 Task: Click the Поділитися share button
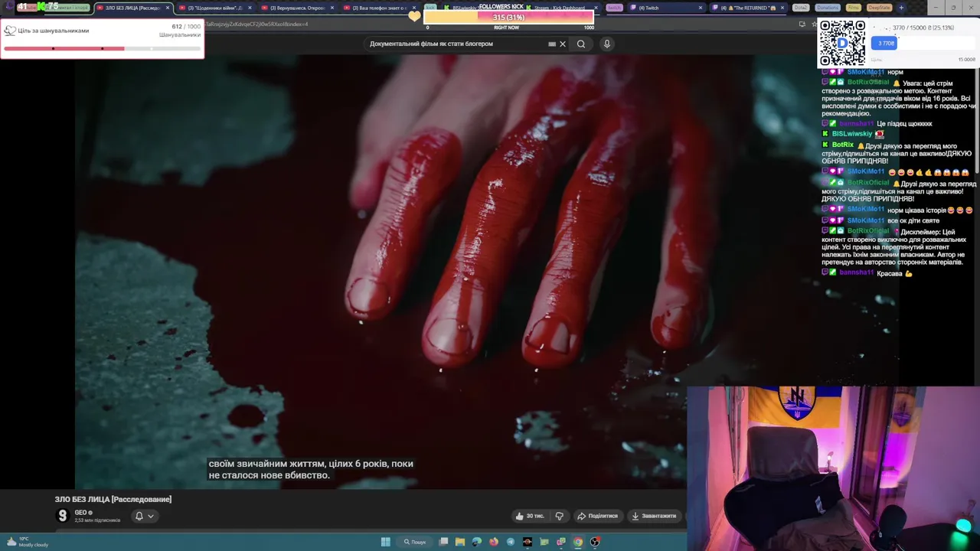click(597, 516)
